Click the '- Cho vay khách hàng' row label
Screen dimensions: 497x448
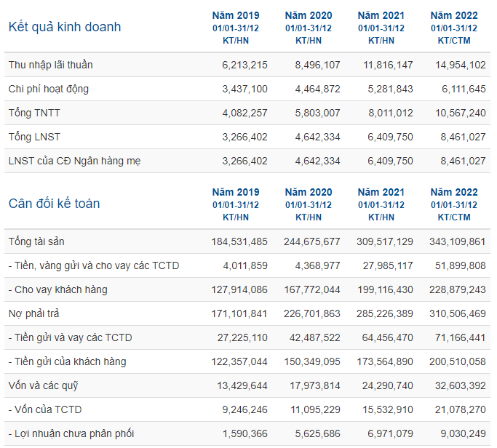click(x=58, y=289)
